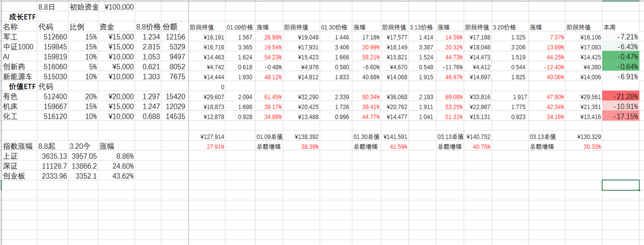Click the 01.09总值 label cell
The height and width of the screenshot is (245, 644).
(269, 136)
